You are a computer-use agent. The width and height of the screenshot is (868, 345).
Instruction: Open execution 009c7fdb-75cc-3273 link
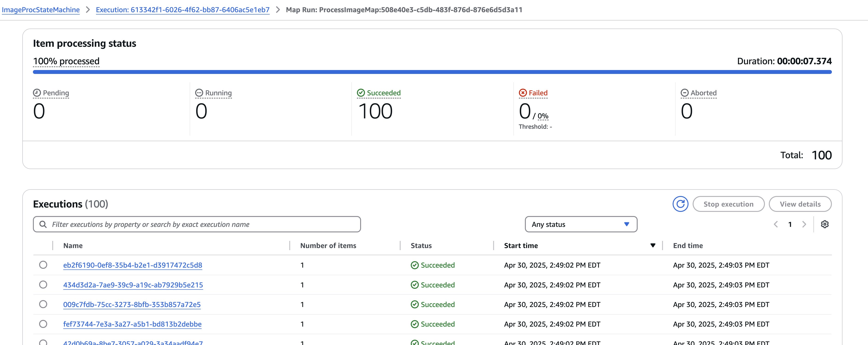coord(132,304)
